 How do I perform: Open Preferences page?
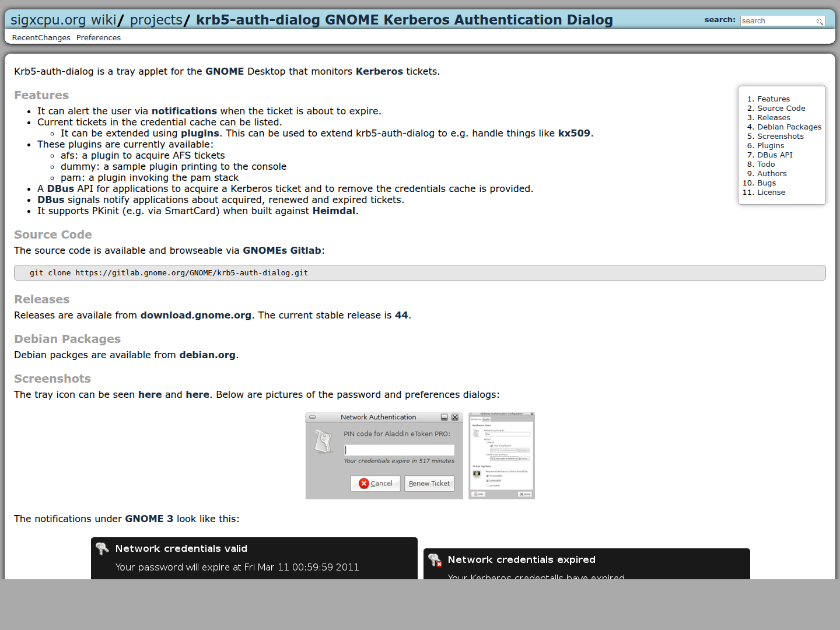click(99, 38)
